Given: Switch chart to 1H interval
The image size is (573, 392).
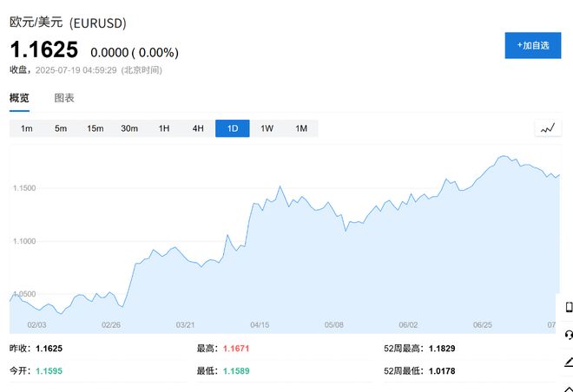Looking at the screenshot, I should [164, 128].
